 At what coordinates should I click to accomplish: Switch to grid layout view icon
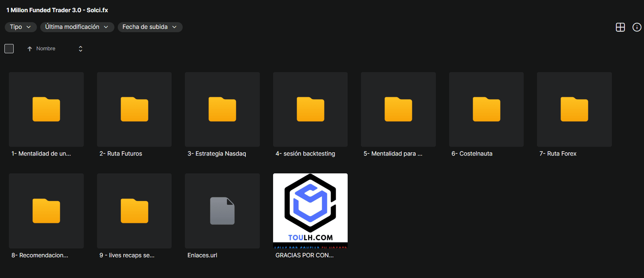coord(620,27)
